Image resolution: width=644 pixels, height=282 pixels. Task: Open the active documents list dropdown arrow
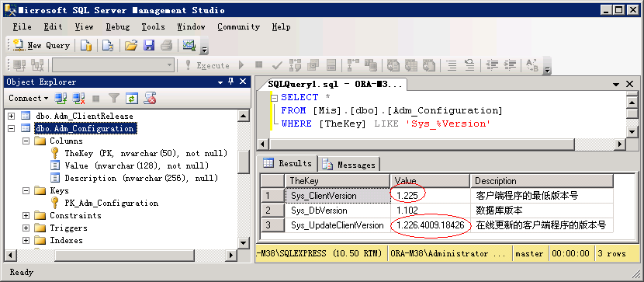click(x=616, y=84)
